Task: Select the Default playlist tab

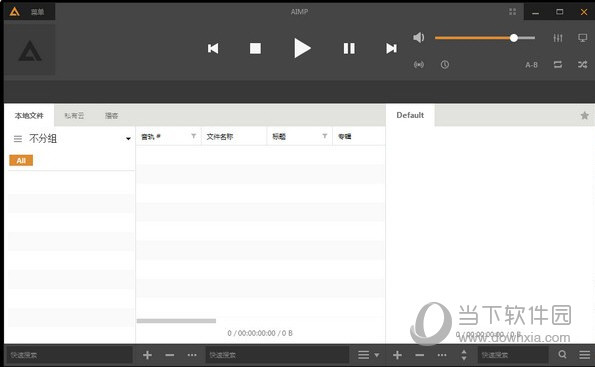Action: pos(410,115)
